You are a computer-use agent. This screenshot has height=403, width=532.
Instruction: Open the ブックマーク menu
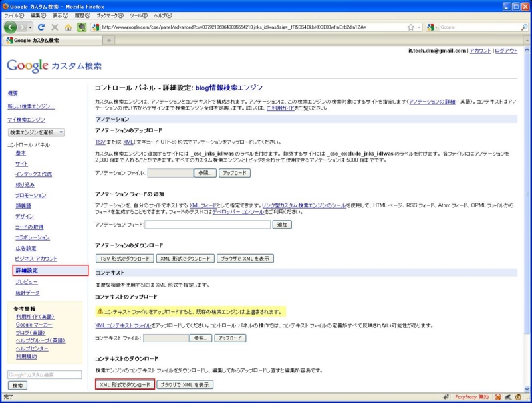(x=110, y=15)
